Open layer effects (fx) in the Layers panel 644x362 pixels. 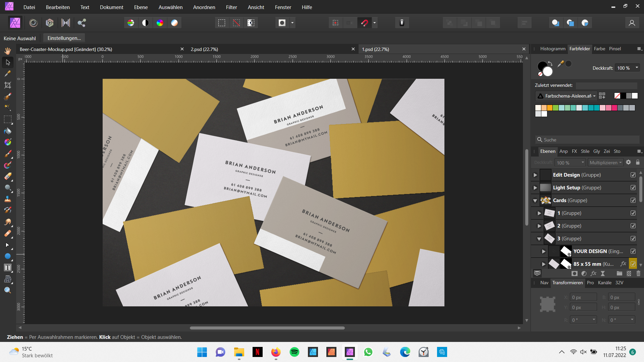(594, 274)
